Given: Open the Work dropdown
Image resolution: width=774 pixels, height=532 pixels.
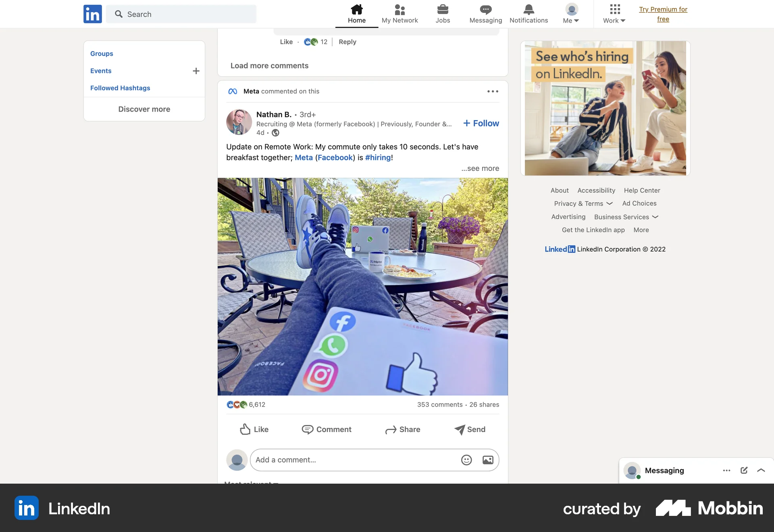Looking at the screenshot, I should tap(614, 14).
